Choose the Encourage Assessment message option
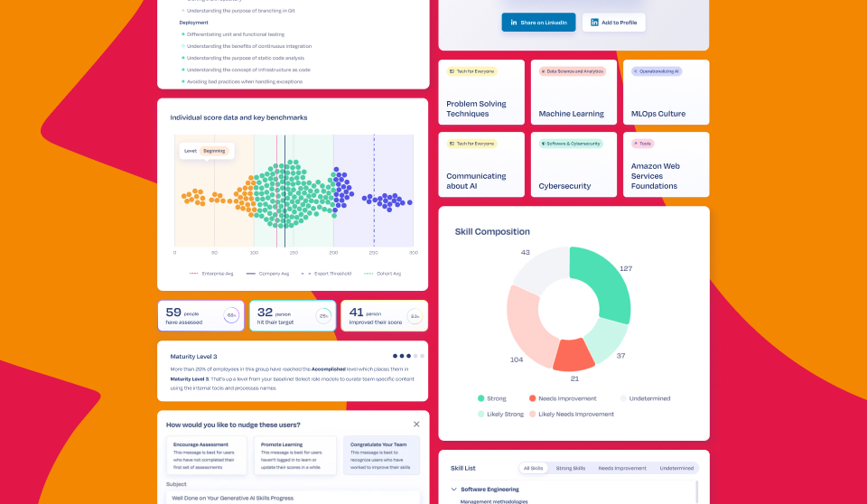This screenshot has height=504, width=867. 206,455
